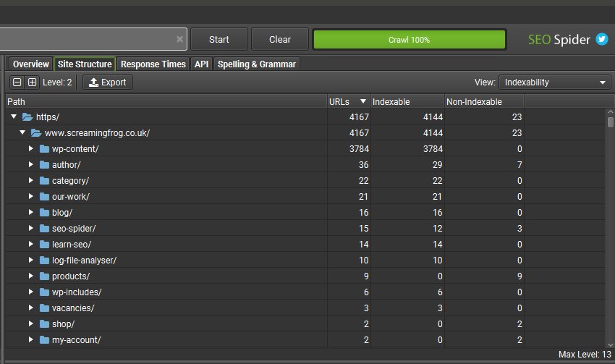The height and width of the screenshot is (364, 615).
Task: Open the View Indexability dropdown
Action: pos(555,82)
